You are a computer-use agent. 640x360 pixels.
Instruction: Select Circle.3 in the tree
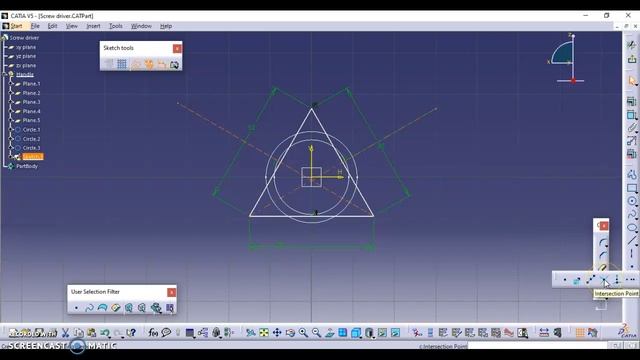(31, 148)
